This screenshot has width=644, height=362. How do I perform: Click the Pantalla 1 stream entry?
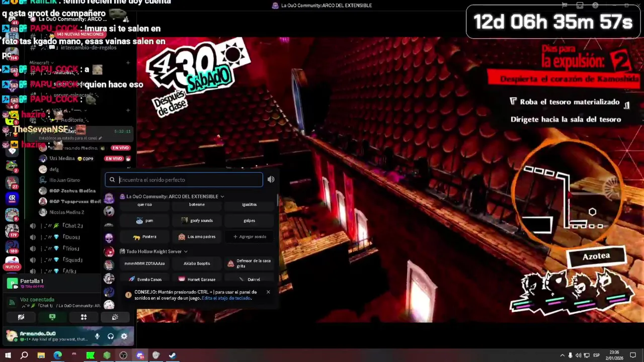(x=31, y=281)
